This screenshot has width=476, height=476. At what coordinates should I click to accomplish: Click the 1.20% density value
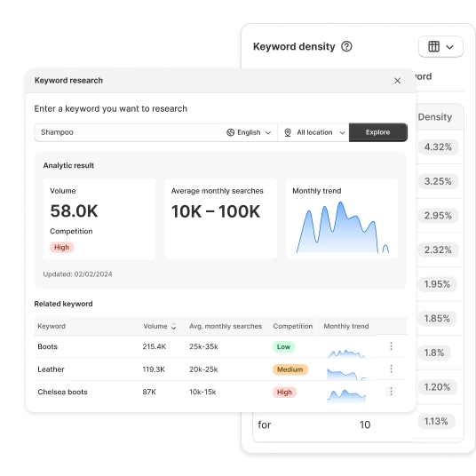click(x=437, y=387)
